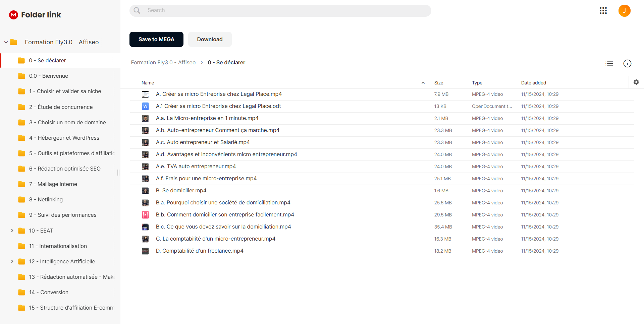Sort files by Date added column
Viewport: 644px width, 324px height.
pyautogui.click(x=533, y=83)
